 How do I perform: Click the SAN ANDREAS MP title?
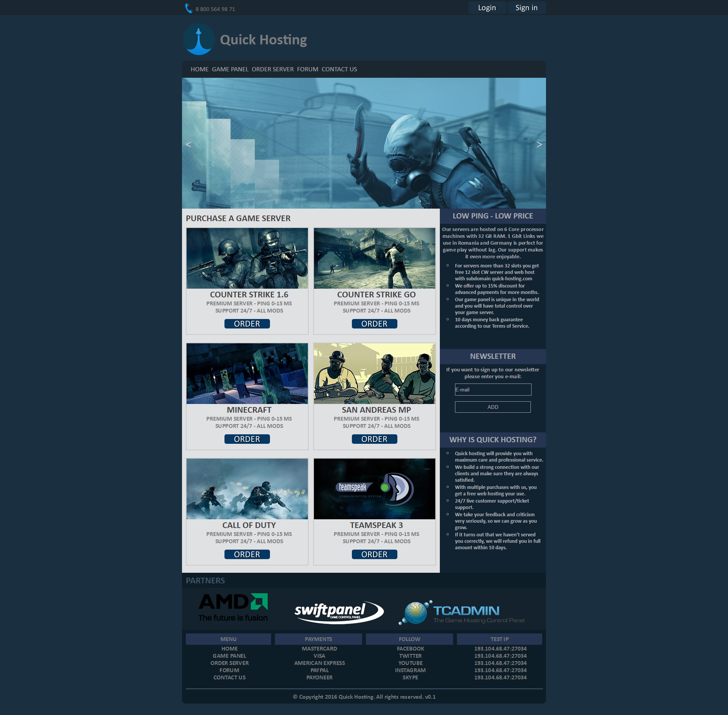[376, 410]
